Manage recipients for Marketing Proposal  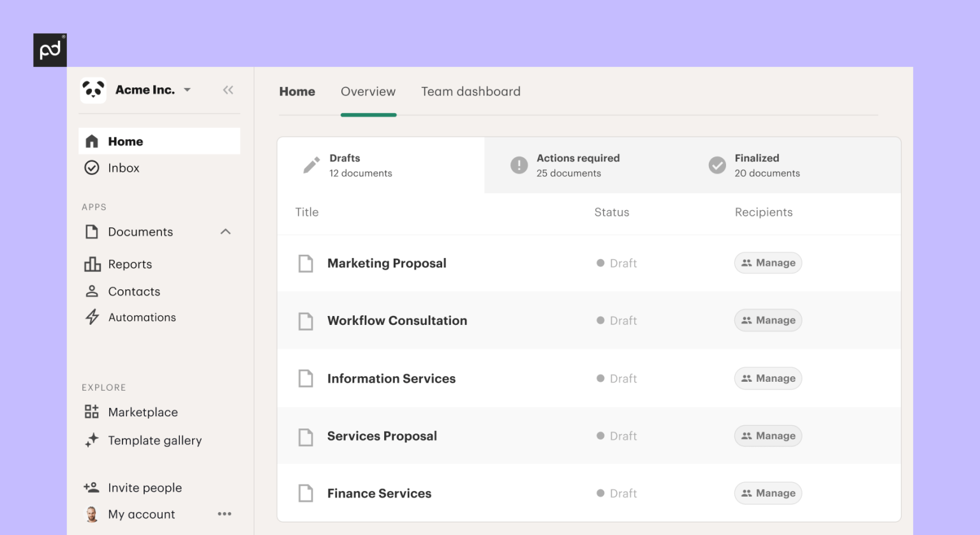(768, 263)
